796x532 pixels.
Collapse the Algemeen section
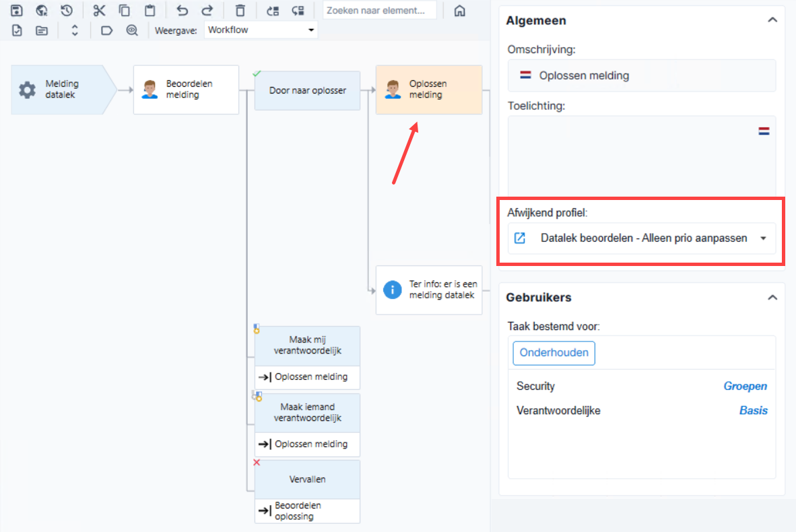[772, 20]
